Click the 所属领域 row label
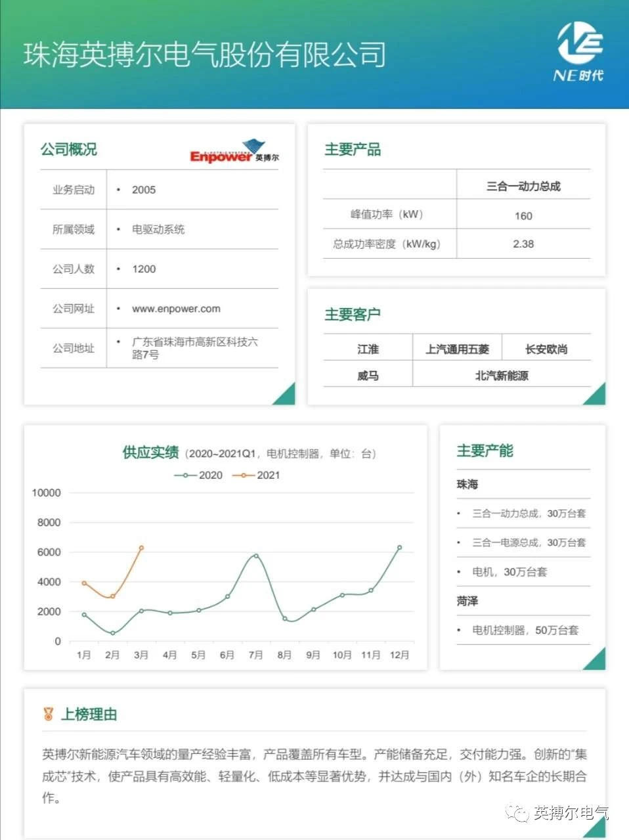The image size is (629, 840). [74, 229]
